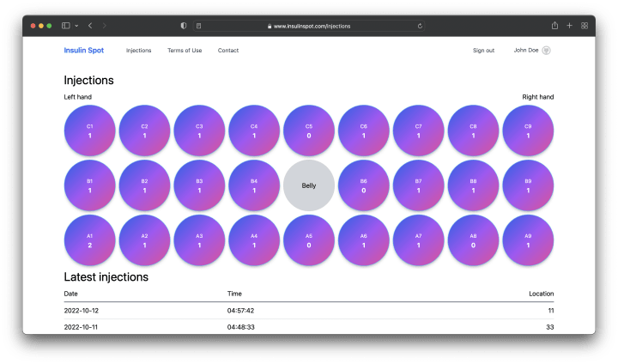Click the gray Belly circle

(x=309, y=185)
